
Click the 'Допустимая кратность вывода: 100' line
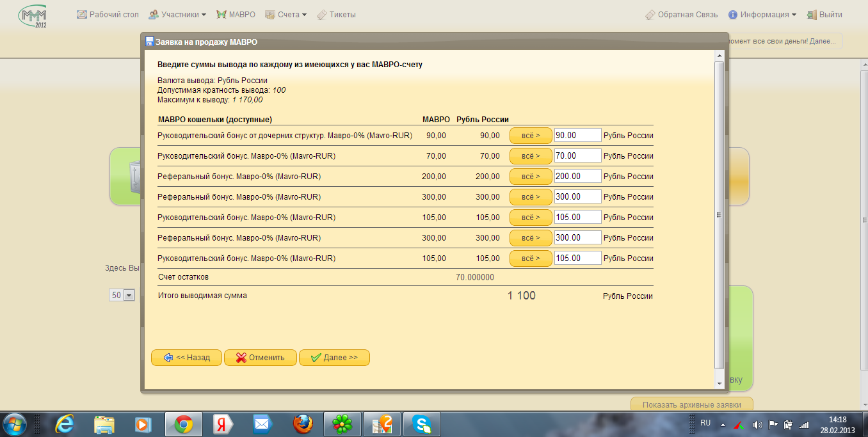(x=221, y=90)
